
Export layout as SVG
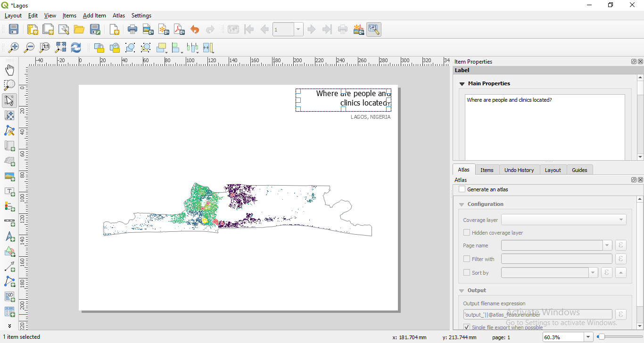tap(164, 30)
